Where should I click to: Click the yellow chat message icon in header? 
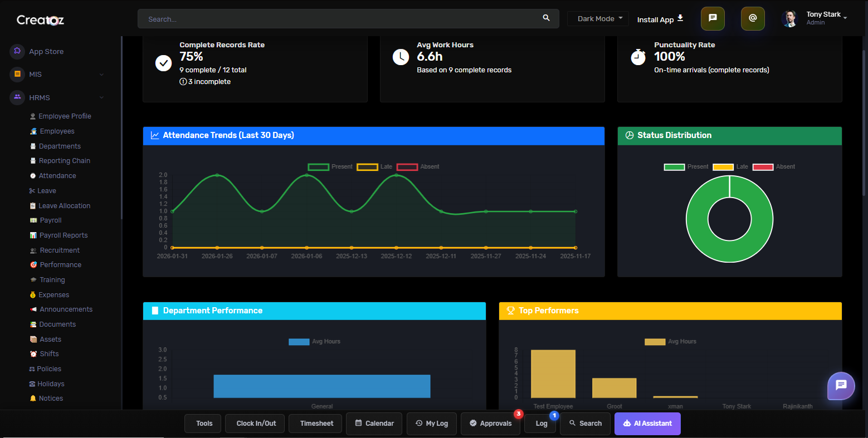(713, 18)
